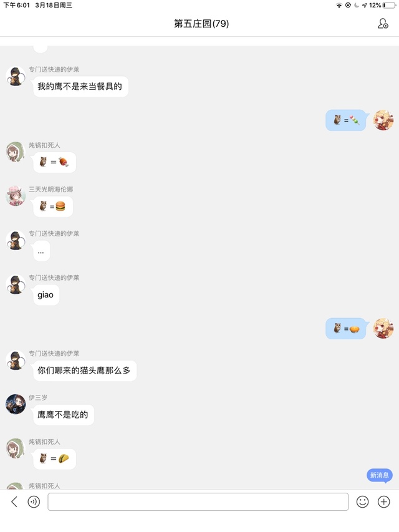Tap the battery indicator in status bar

point(389,5)
